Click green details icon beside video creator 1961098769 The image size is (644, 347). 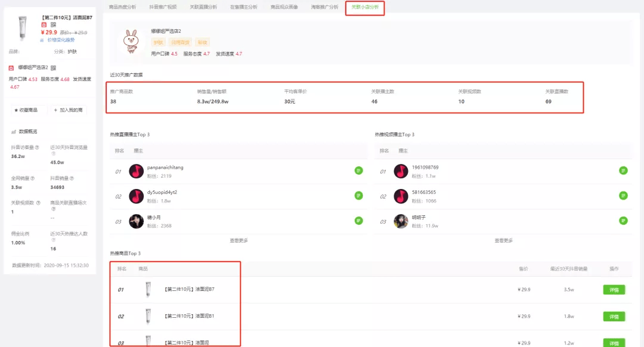tap(623, 171)
